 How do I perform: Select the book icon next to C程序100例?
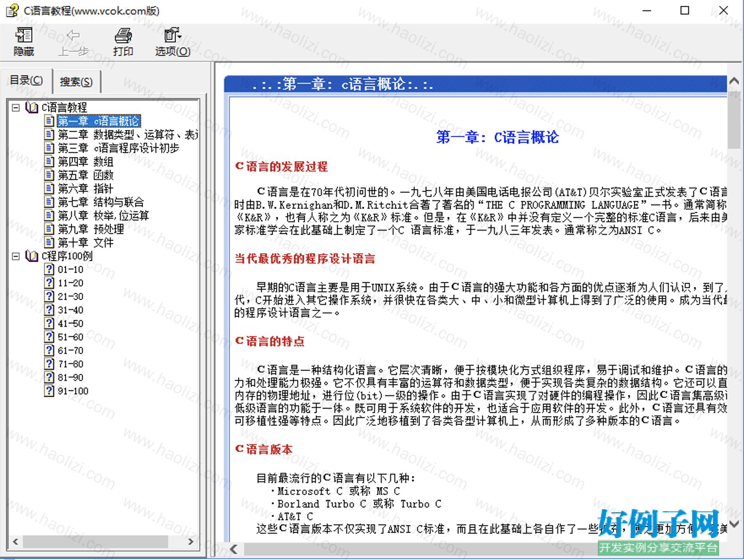click(x=32, y=256)
